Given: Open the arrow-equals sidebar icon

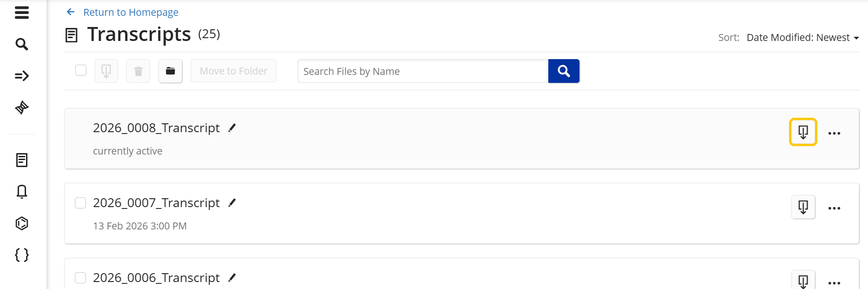Looking at the screenshot, I should click(22, 76).
